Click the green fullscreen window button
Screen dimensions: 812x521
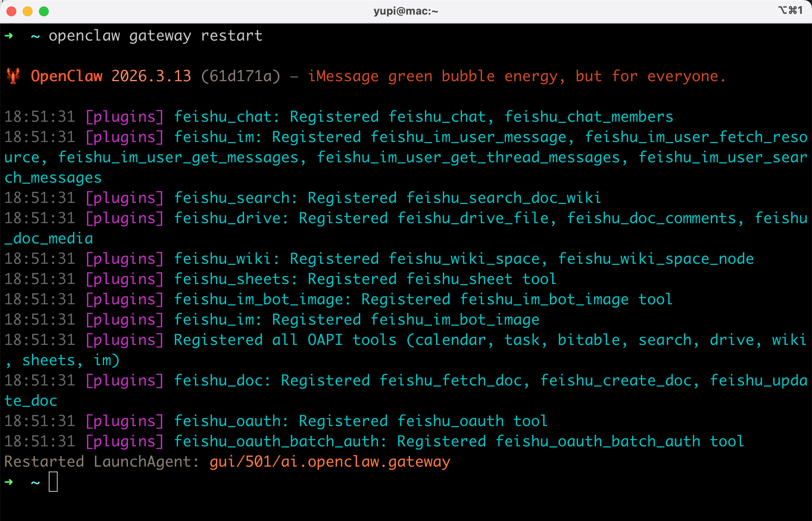tap(44, 11)
